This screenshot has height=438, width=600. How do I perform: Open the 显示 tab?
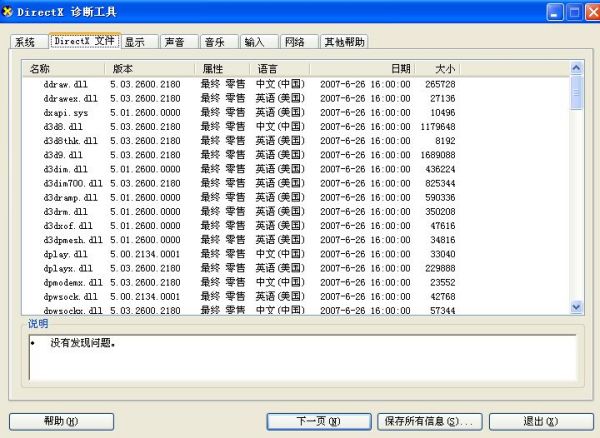(140, 42)
